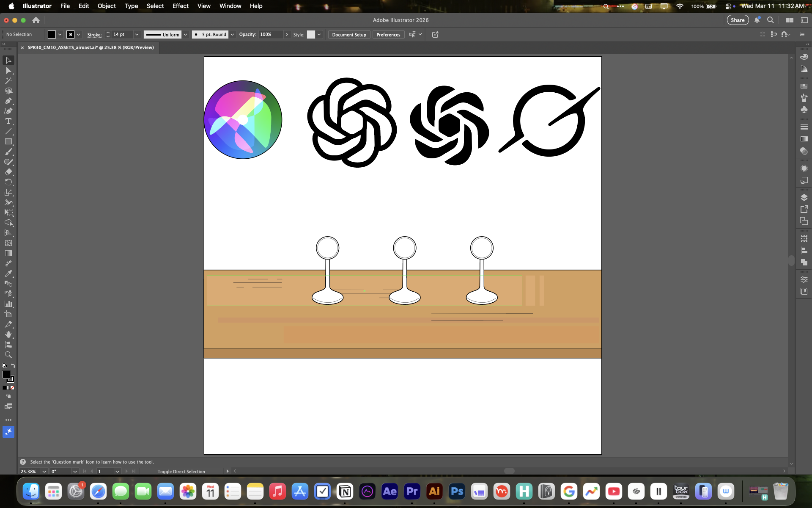Click the stroke weight input field
812x508 pixels.
[x=122, y=35]
